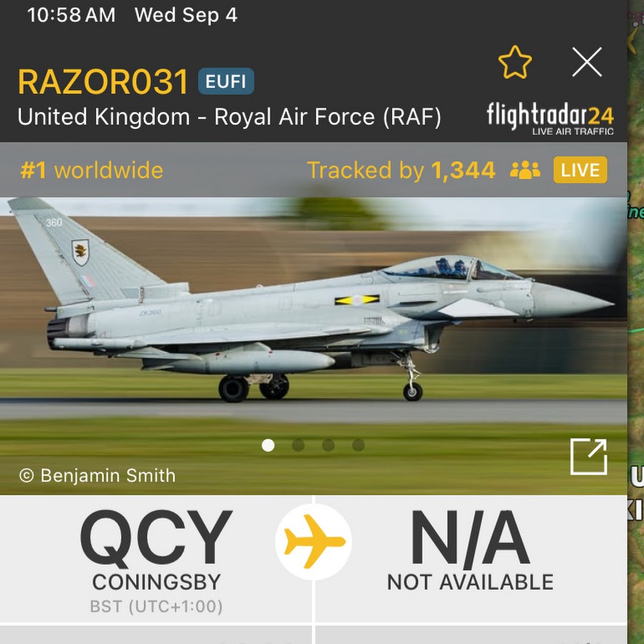Image resolution: width=644 pixels, height=644 pixels.
Task: Jump to the fourth photo dot
Action: tap(358, 445)
